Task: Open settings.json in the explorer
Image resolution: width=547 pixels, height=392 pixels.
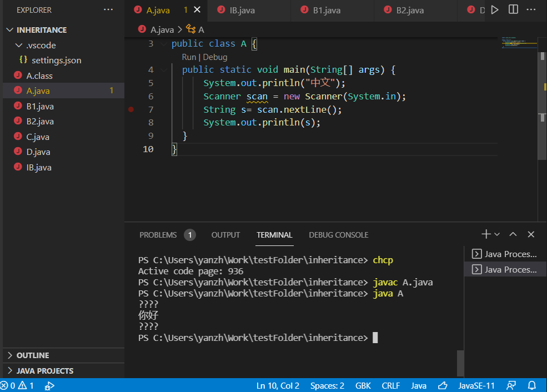Action: click(63, 61)
